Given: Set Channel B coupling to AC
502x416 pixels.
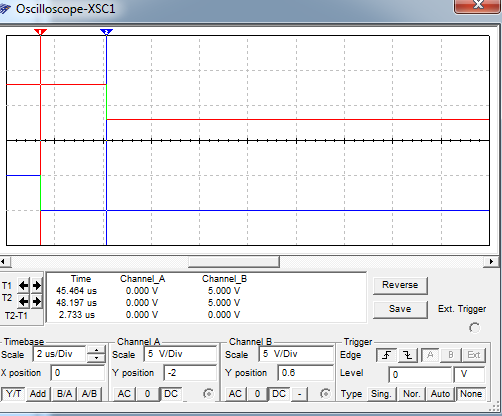Looking at the screenshot, I should tap(235, 394).
